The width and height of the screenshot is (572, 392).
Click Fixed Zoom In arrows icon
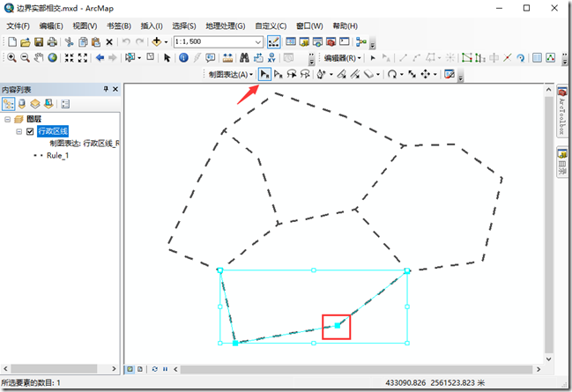click(69, 57)
